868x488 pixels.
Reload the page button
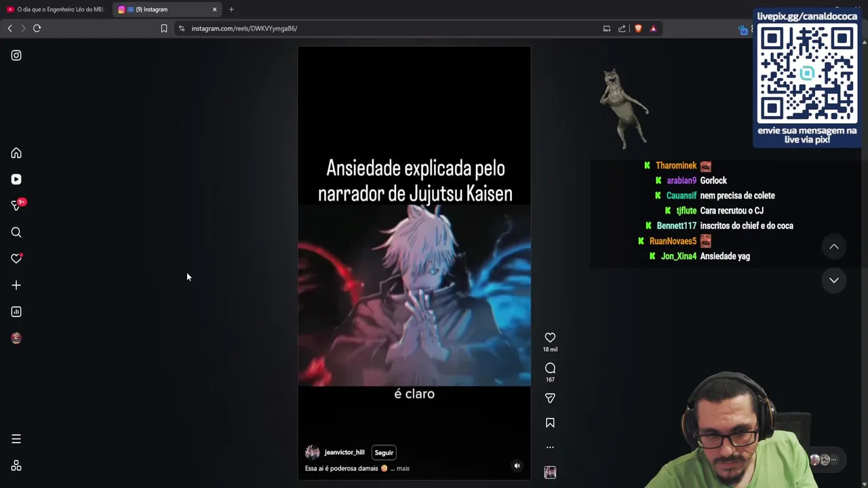click(x=37, y=28)
